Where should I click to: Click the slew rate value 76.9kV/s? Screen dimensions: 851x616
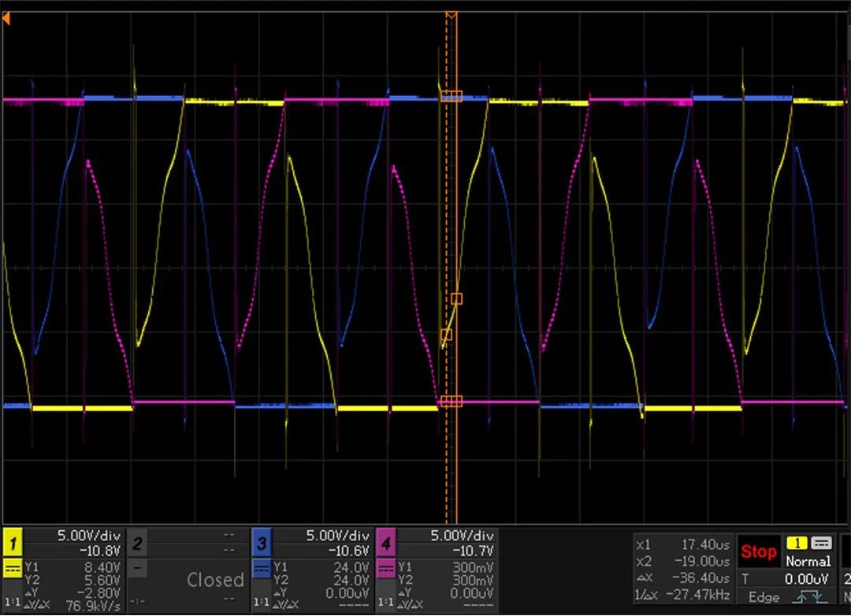click(x=93, y=605)
